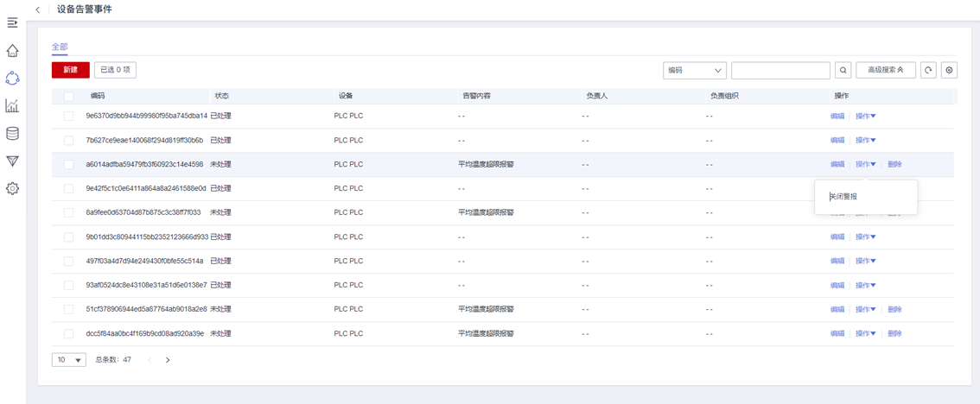This screenshot has height=404, width=980.
Task: Click into the search text field
Action: (x=780, y=71)
